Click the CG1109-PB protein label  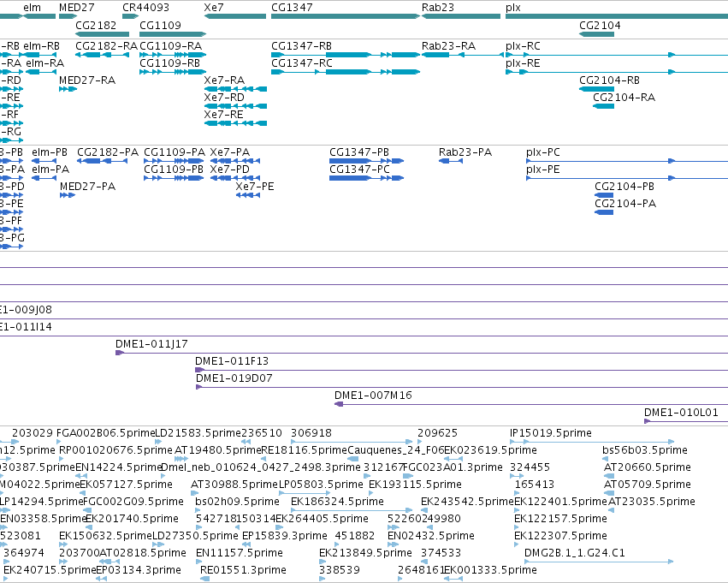point(174,170)
